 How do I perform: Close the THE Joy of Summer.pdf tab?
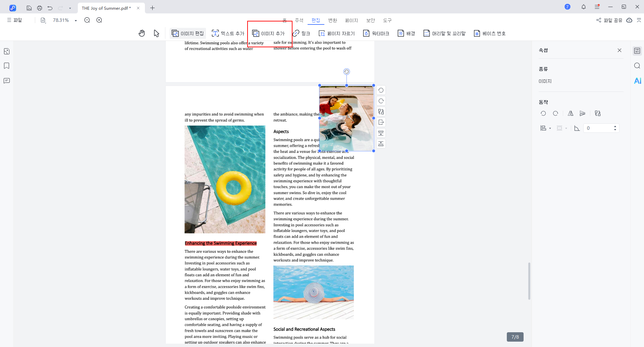pos(138,8)
